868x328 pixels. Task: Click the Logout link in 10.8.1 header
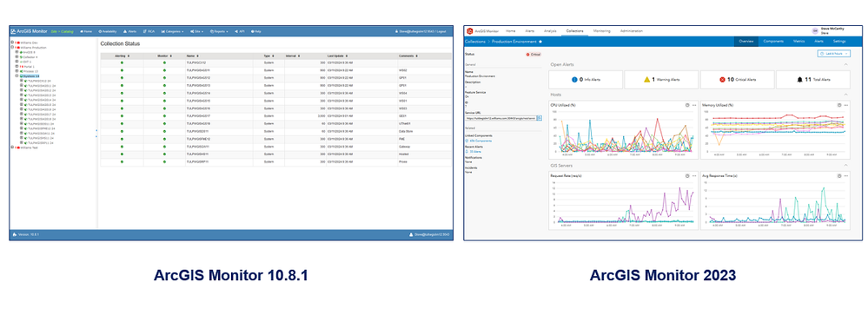441,31
